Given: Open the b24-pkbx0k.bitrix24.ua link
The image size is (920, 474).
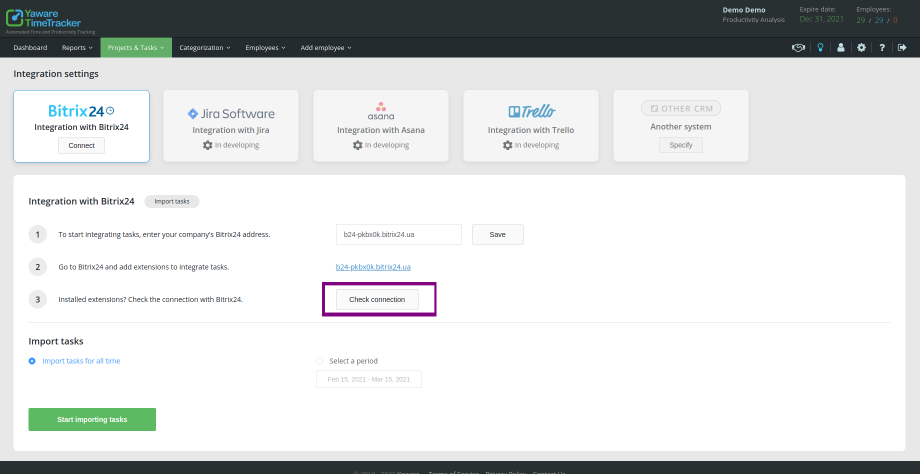Looking at the screenshot, I should click(373, 267).
